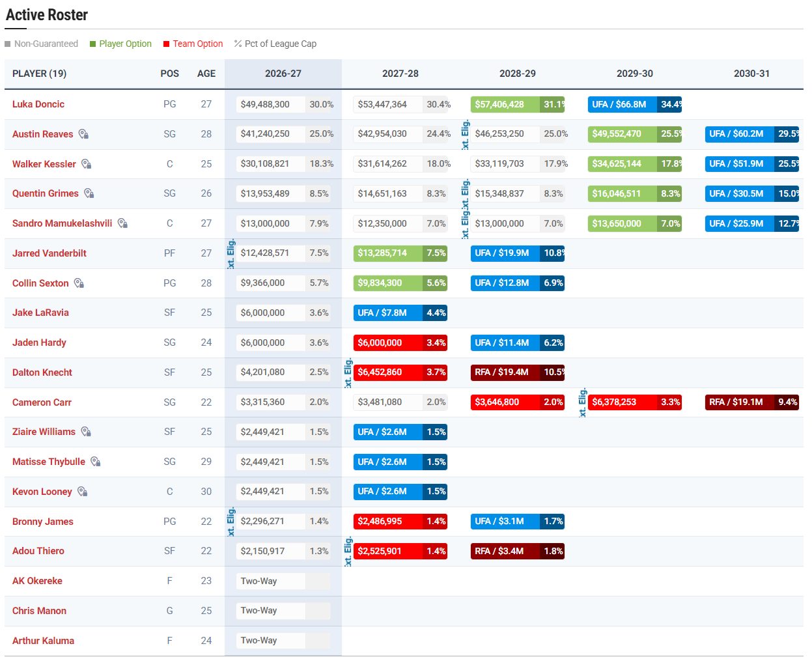
Task: Click the icon beside Walker Kessler
Action: click(x=87, y=164)
